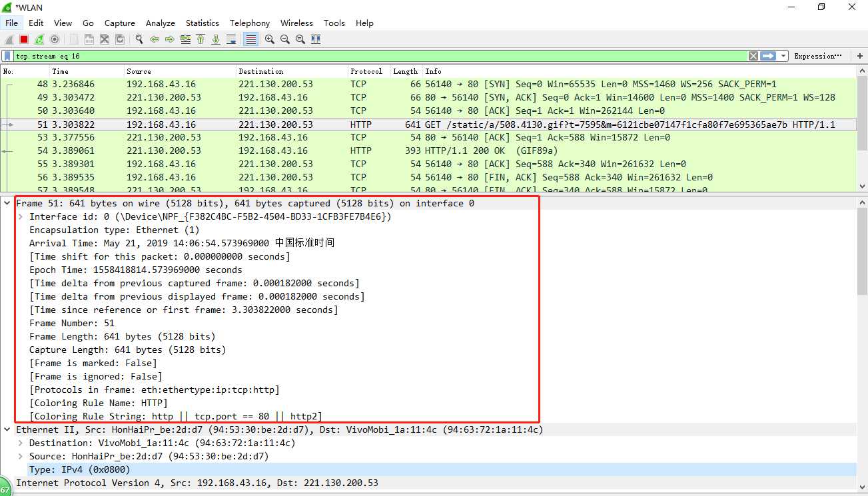Apply the display filter arrow button
The image size is (868, 496).
[x=769, y=56]
